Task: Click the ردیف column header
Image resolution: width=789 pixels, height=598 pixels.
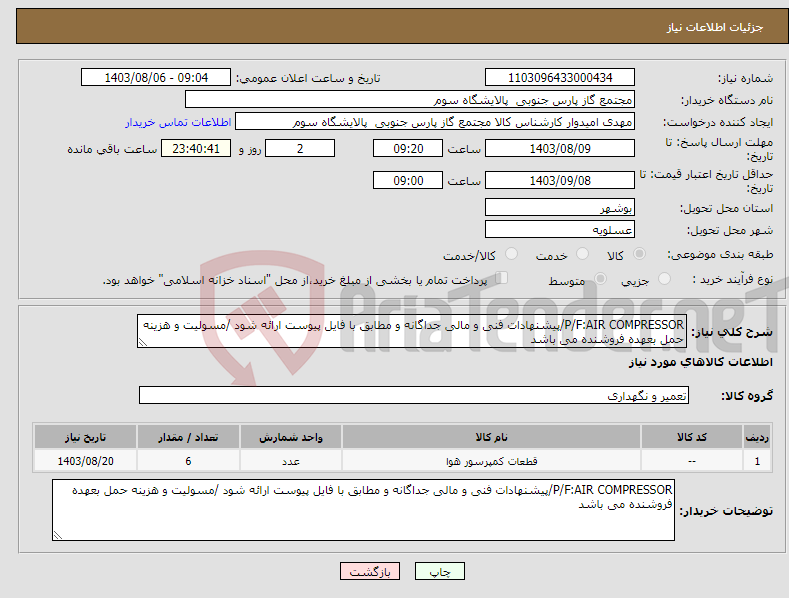Action: click(757, 437)
